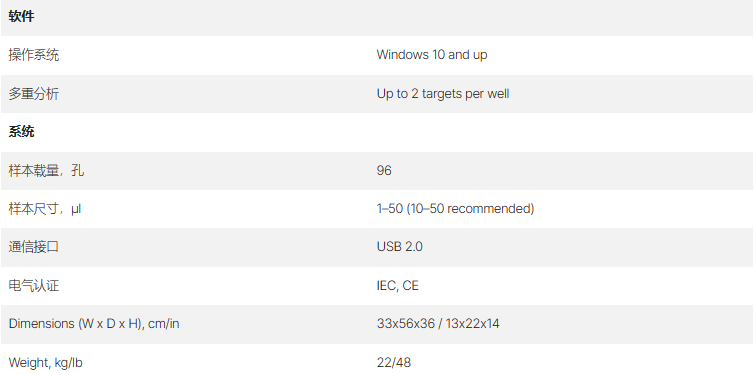Image resolution: width=756 pixels, height=375 pixels.
Task: Select the 96 wells value
Action: point(384,170)
